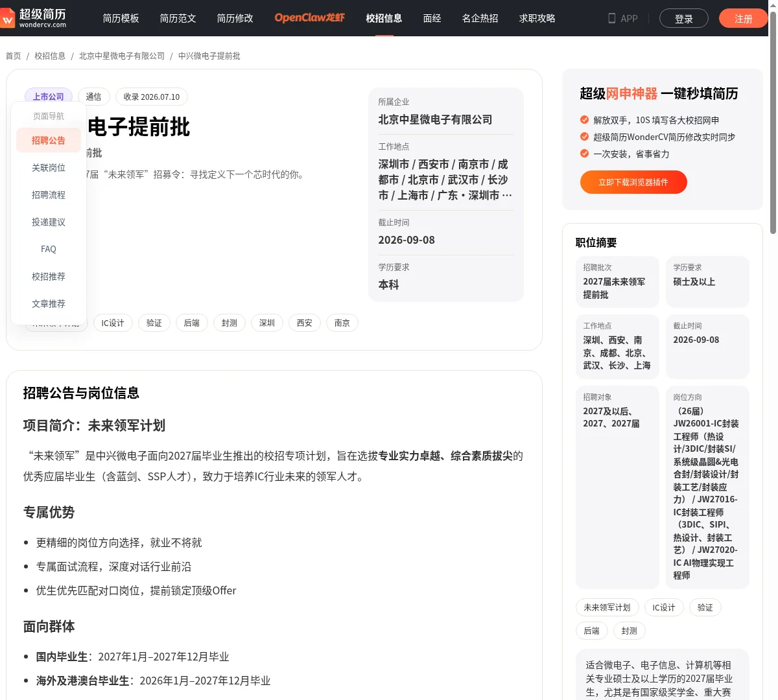778x700 pixels.
Task: Click 后端 tag in 职位摘要
Action: (x=592, y=631)
